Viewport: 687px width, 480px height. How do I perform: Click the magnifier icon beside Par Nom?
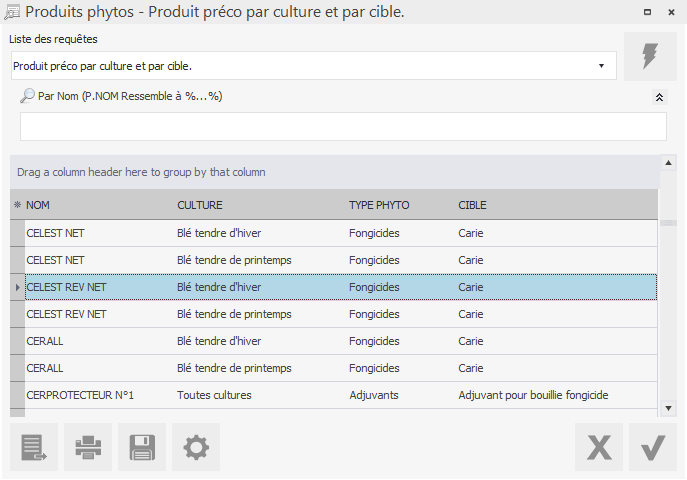(27, 97)
